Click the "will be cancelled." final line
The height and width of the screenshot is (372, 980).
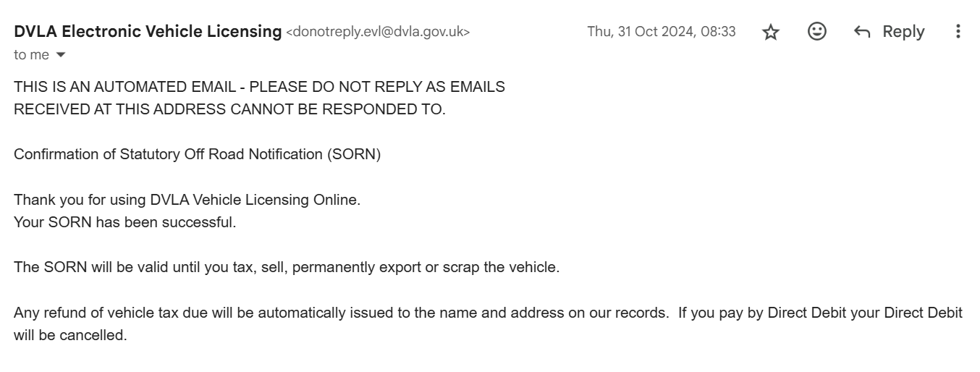click(x=70, y=335)
